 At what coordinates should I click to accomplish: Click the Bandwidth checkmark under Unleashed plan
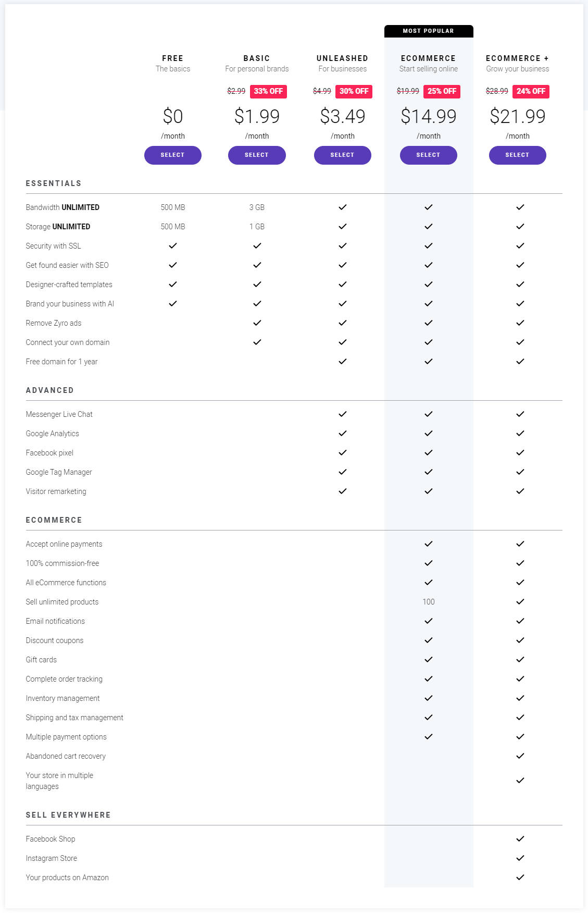(342, 207)
